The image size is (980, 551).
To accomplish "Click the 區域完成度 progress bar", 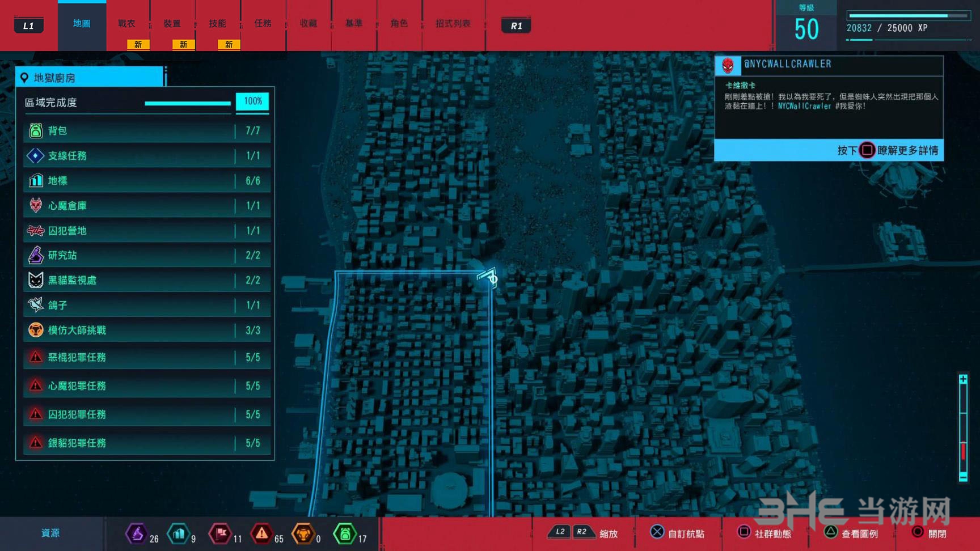I will coord(188,103).
